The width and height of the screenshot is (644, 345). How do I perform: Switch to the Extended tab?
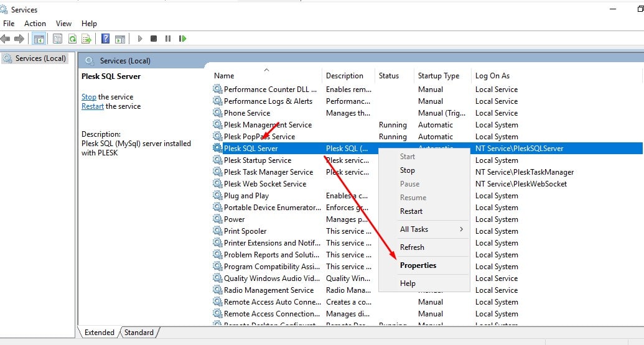tap(99, 333)
